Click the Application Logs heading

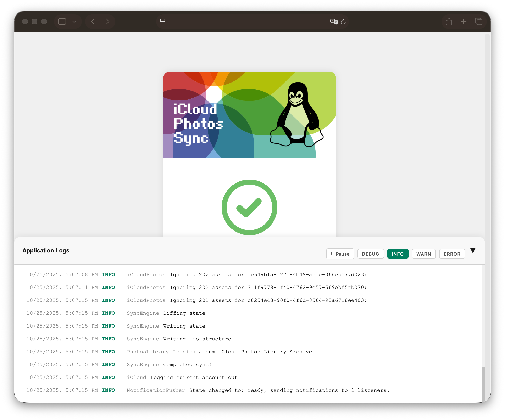click(x=46, y=251)
